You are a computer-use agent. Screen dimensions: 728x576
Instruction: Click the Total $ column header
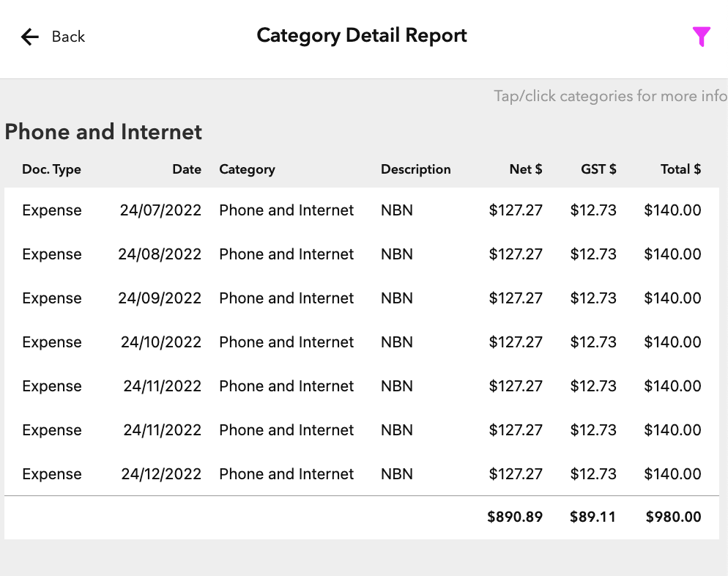click(x=680, y=169)
